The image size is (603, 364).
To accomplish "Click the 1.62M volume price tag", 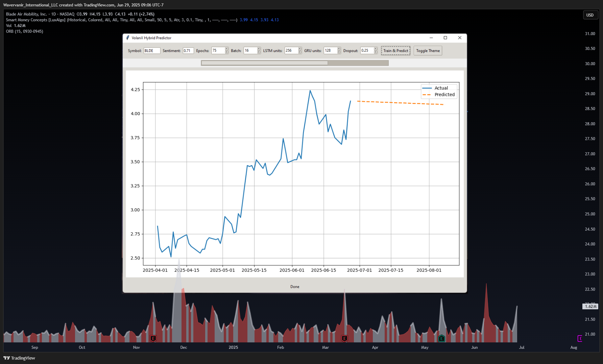I will [x=590, y=307].
